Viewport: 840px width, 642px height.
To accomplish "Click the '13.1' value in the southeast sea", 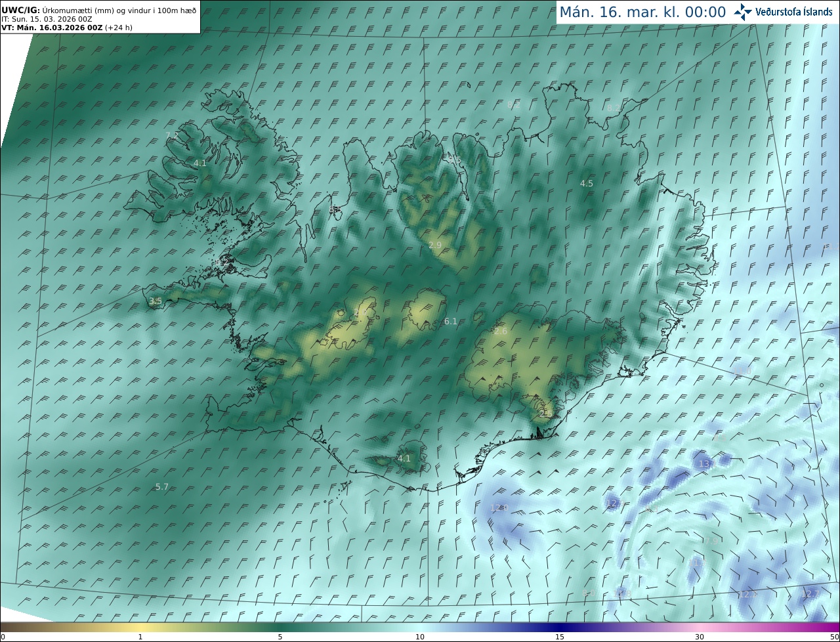I will tap(706, 464).
